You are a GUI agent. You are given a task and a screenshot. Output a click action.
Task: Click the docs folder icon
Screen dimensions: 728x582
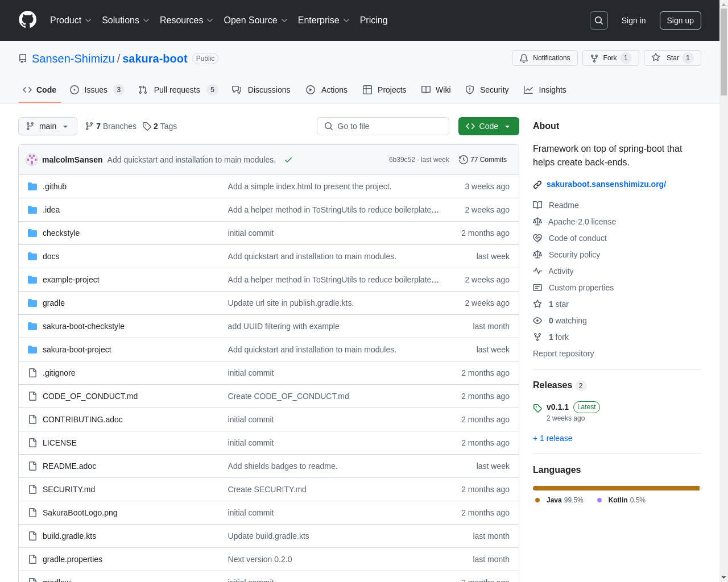click(32, 256)
